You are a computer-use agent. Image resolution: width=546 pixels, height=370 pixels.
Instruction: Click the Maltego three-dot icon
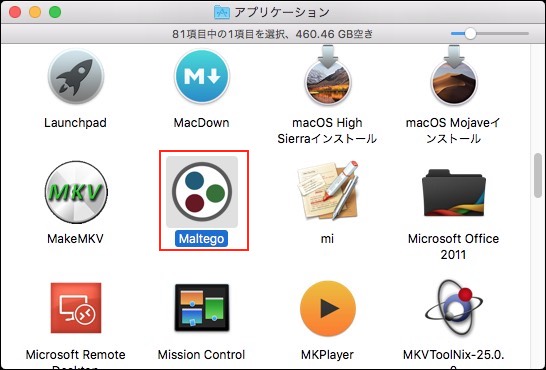tap(202, 192)
